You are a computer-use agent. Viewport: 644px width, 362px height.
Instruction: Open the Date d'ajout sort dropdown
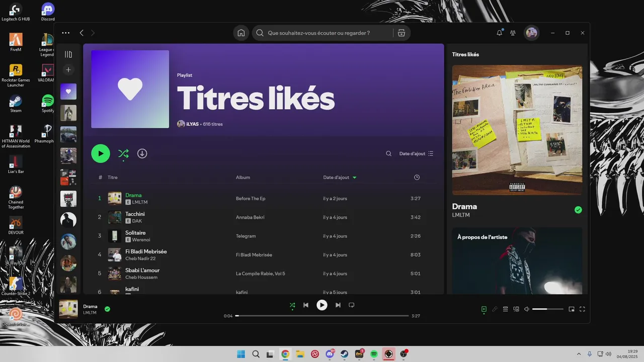(416, 153)
